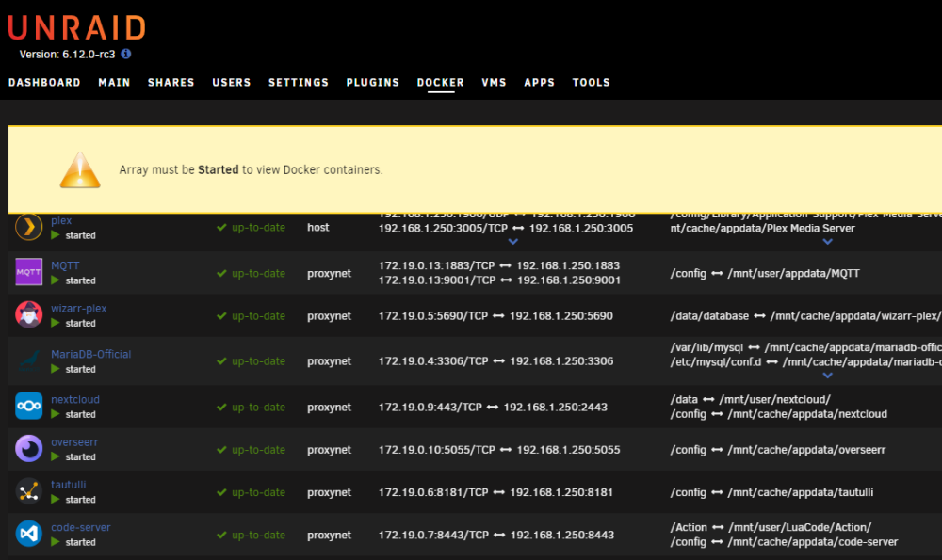The image size is (942, 560).
Task: Click proxynet network in MariaDB-Official row
Action: [329, 361]
